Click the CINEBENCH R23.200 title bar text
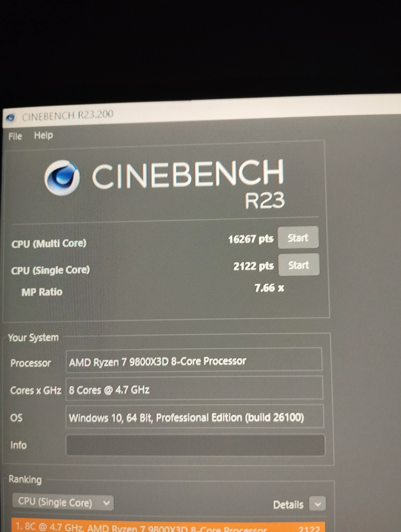Viewport: 401px width, 532px height. (x=67, y=116)
